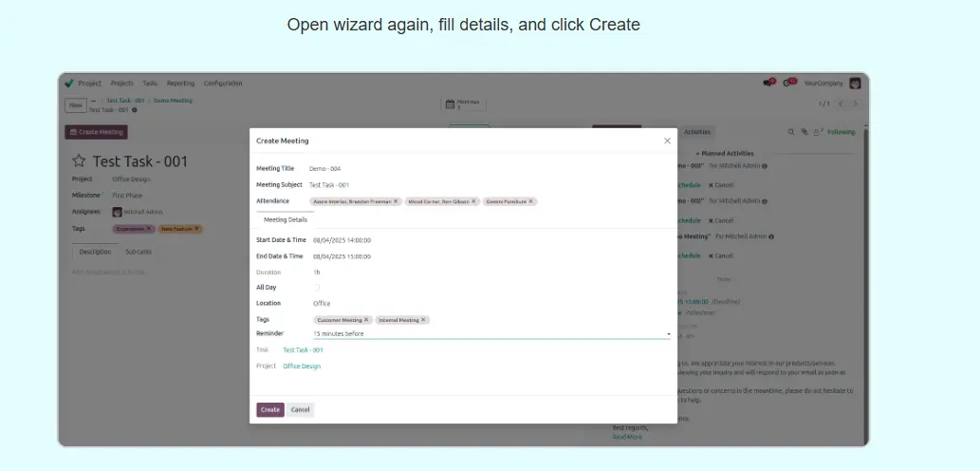The width and height of the screenshot is (980, 471).
Task: Switch to the Meeting Details tab
Action: [x=285, y=219]
